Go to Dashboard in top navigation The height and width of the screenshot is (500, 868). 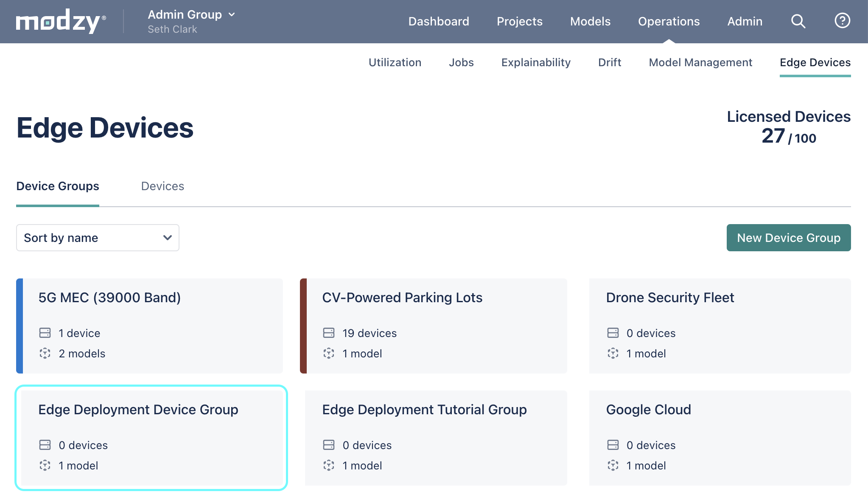(x=439, y=21)
